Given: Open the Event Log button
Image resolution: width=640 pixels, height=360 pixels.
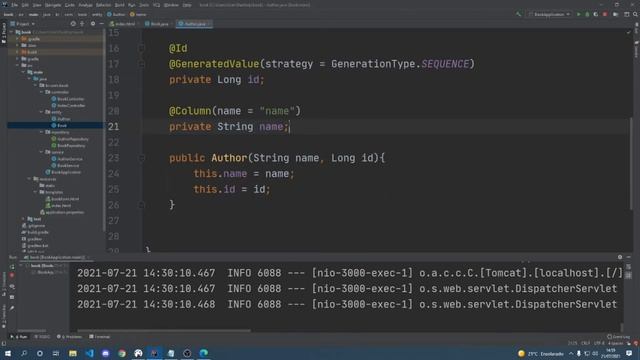Looking at the screenshot, I should pos(618,337).
